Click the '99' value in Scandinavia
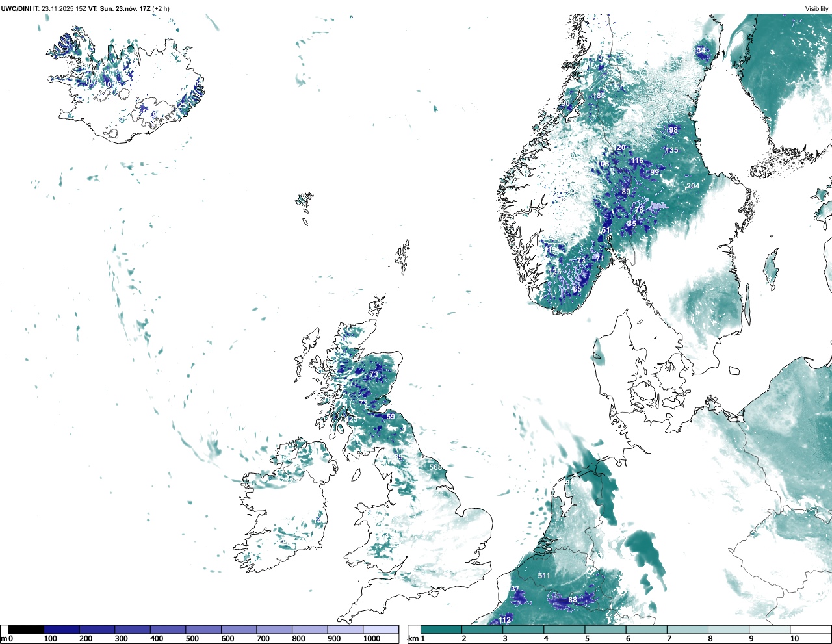This screenshot has width=832, height=644. click(x=655, y=172)
